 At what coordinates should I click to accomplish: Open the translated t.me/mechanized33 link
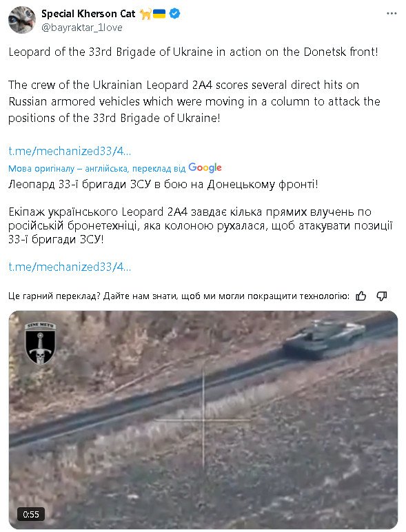(x=70, y=267)
